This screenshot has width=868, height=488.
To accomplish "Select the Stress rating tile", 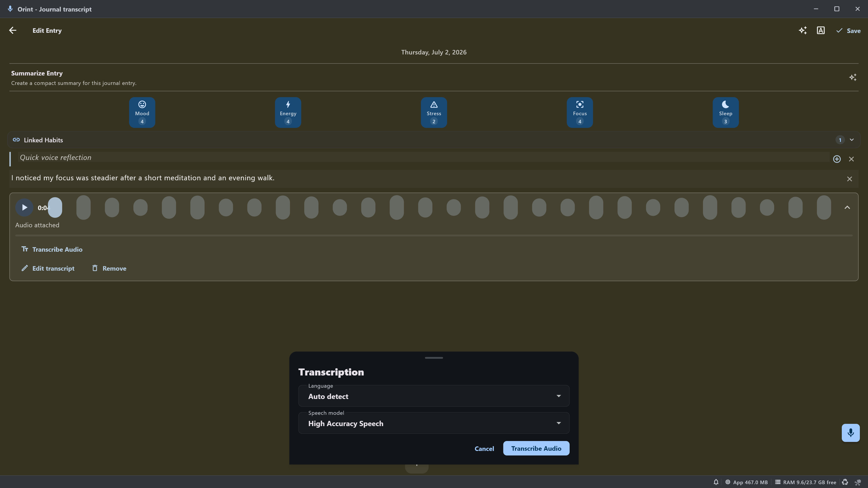I will (x=434, y=113).
